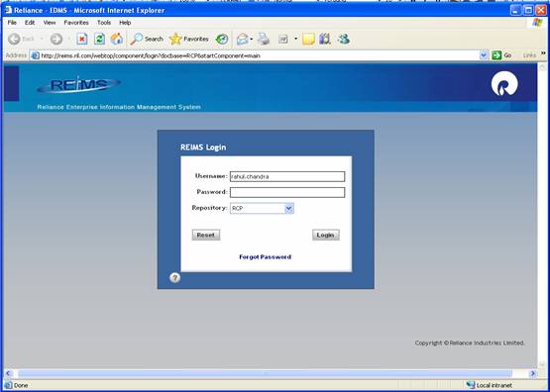Click the Research book icon

pyautogui.click(x=325, y=39)
